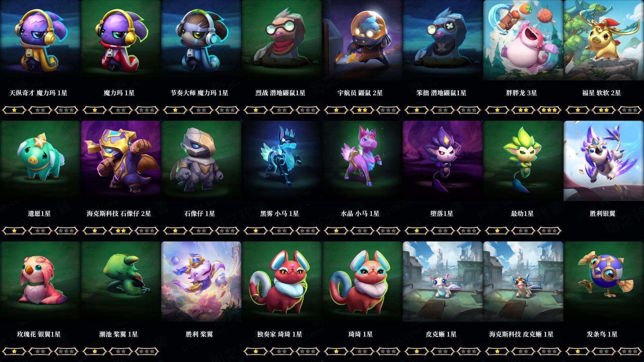Select two-star badge under 宇航员 鼹鼠
Viewport: 644px width, 362px height.
click(362, 110)
